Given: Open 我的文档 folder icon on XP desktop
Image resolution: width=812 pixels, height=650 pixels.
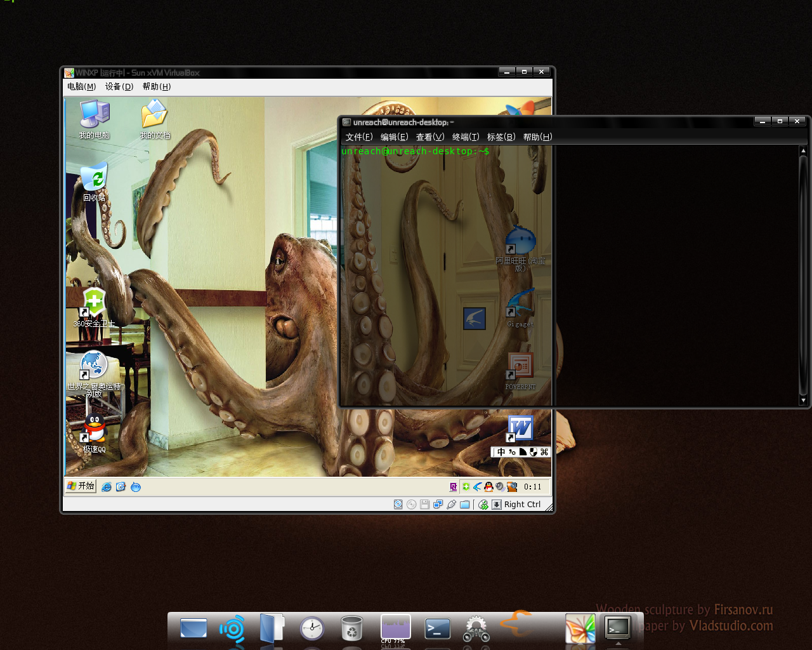Looking at the screenshot, I should pyautogui.click(x=155, y=119).
